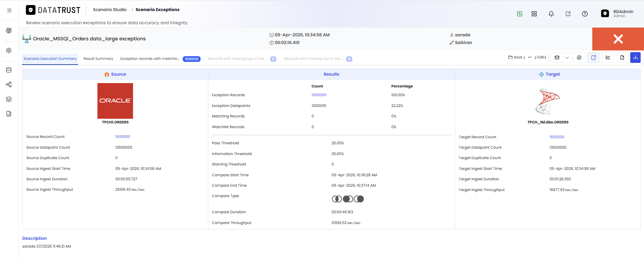Open the hamburger navigation menu
This screenshot has width=644, height=260.
tap(9, 10)
